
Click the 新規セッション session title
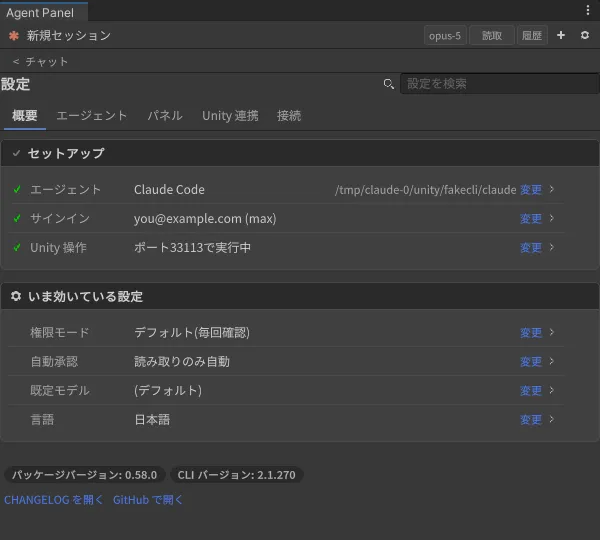click(69, 36)
